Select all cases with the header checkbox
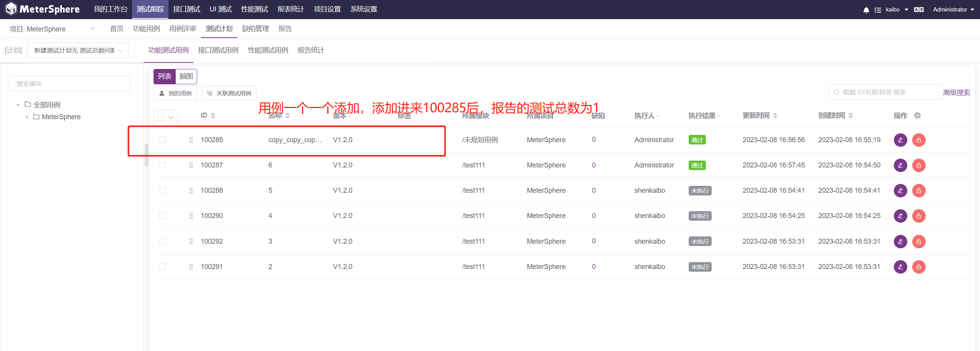Image resolution: width=980 pixels, height=351 pixels. (x=161, y=117)
